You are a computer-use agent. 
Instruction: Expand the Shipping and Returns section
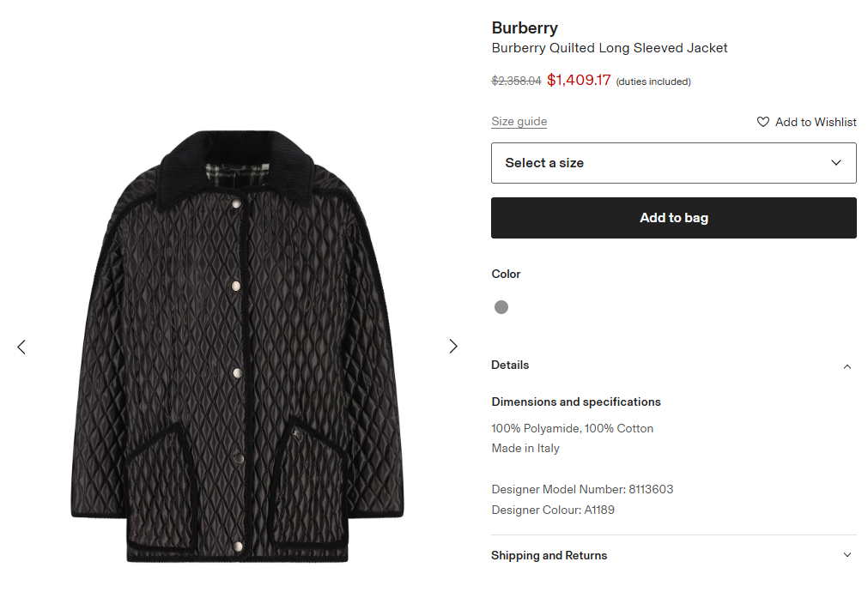[549, 556]
